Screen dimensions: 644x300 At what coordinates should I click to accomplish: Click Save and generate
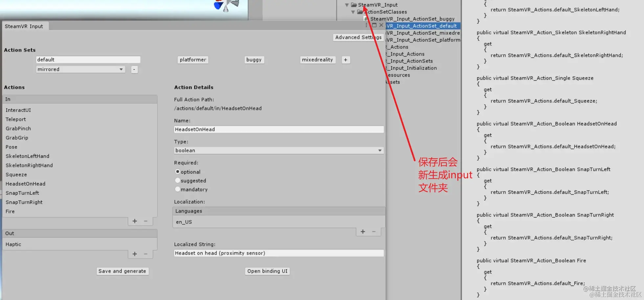pos(122,271)
